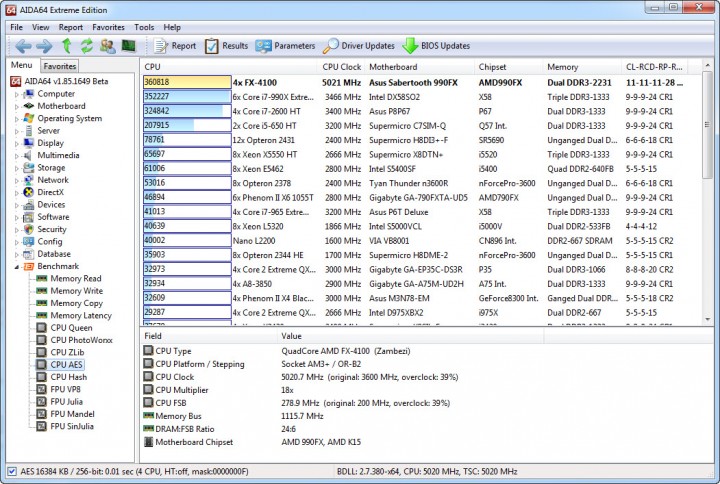Sort by the Motherboard column header
This screenshot has height=484, width=720.
(x=420, y=67)
